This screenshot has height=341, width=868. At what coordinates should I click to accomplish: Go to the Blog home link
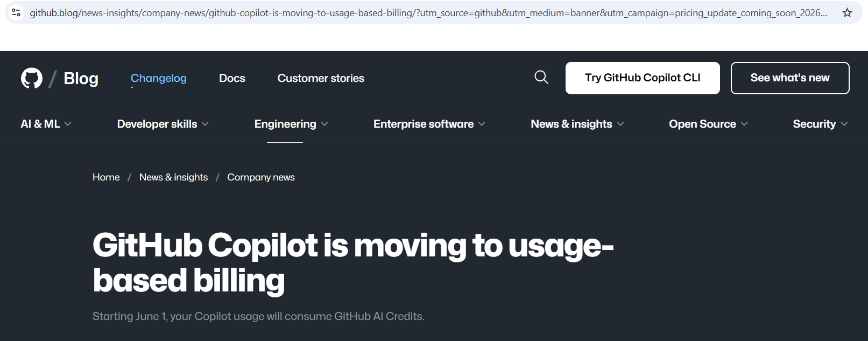pyautogui.click(x=81, y=79)
